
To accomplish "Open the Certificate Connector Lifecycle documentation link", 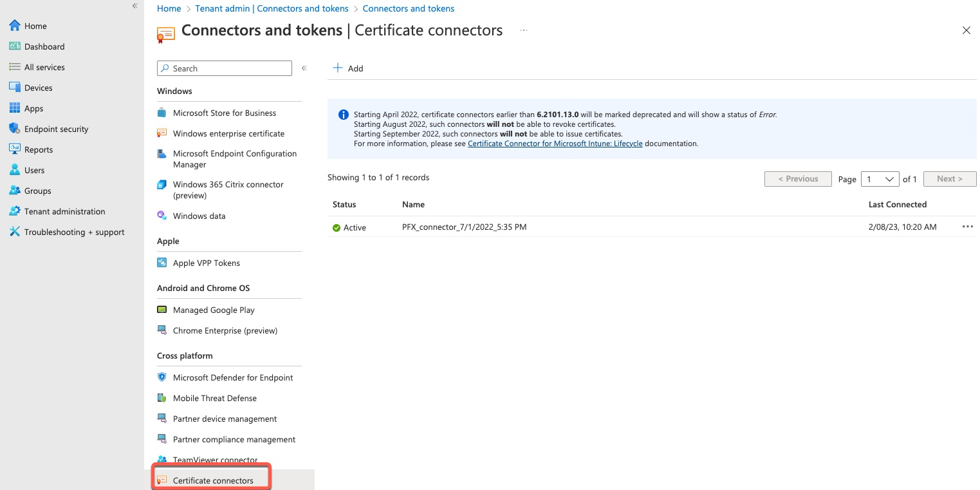I will 555,143.
